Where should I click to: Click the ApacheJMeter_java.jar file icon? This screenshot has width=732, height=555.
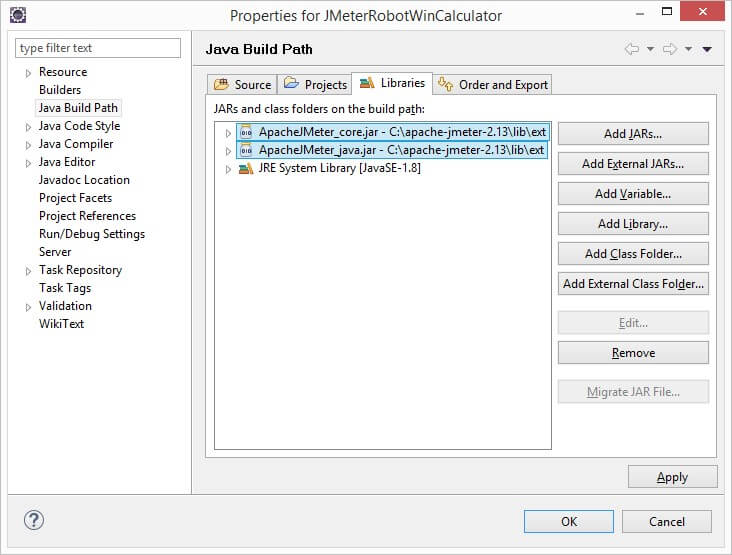[246, 150]
